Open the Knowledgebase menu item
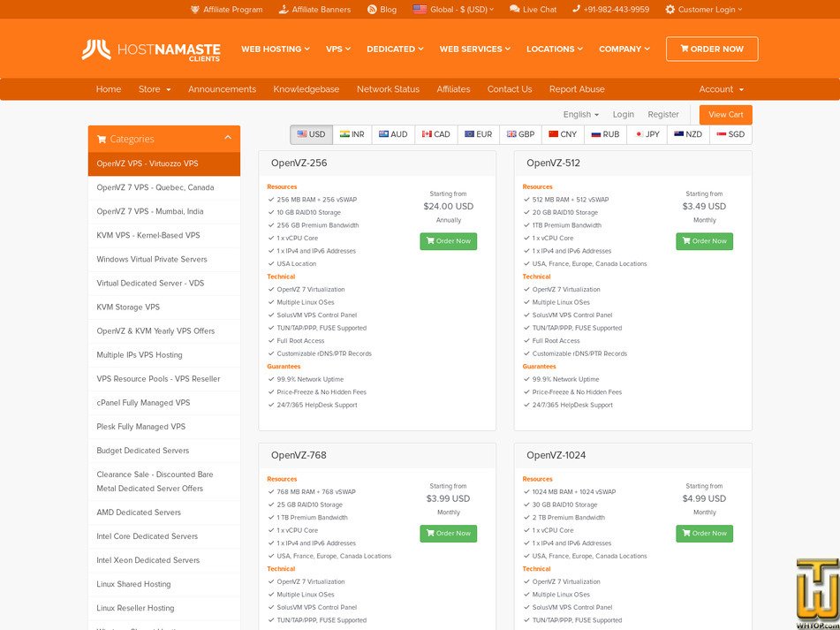This screenshot has width=840, height=630. (x=306, y=89)
